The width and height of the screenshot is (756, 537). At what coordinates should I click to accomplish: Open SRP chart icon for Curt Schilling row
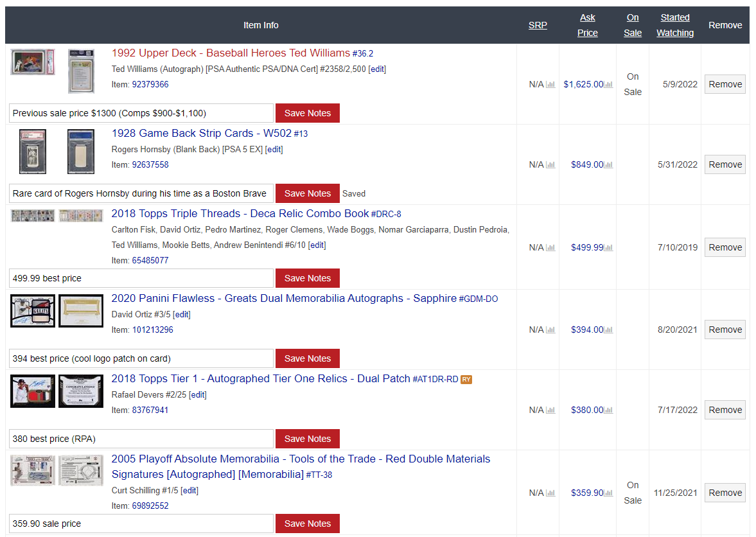tap(550, 493)
